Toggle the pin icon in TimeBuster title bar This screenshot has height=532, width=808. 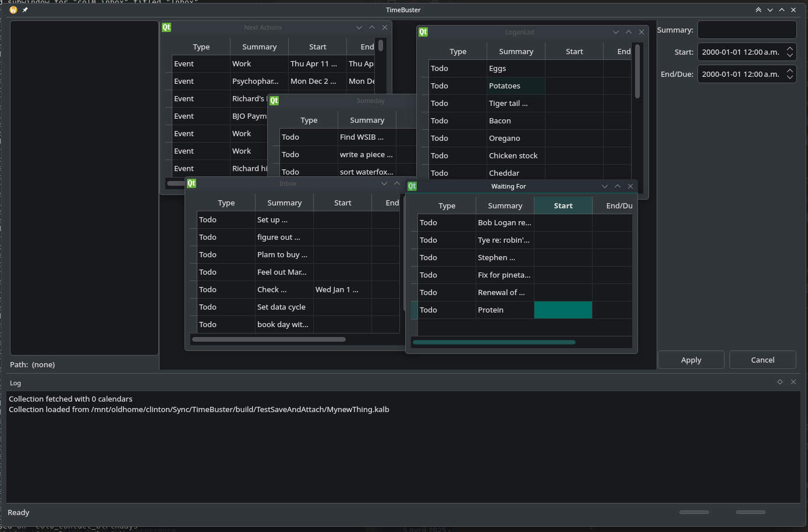click(x=25, y=10)
